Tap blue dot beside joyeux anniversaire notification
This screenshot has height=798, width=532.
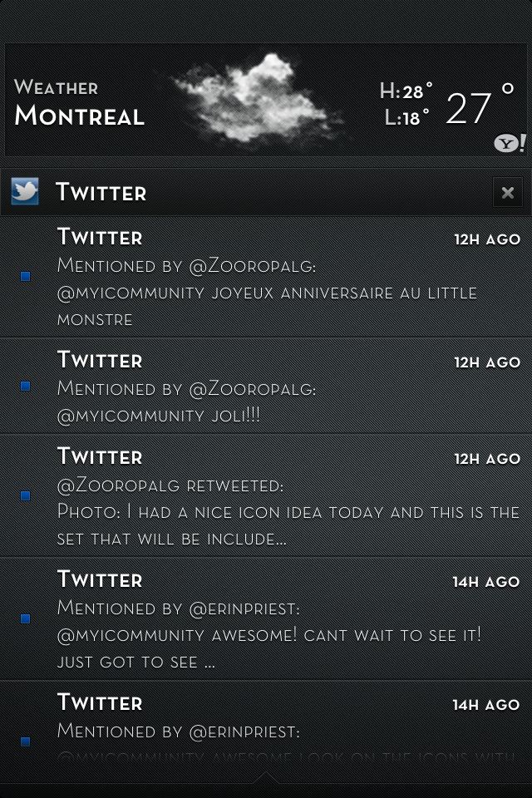click(x=25, y=276)
